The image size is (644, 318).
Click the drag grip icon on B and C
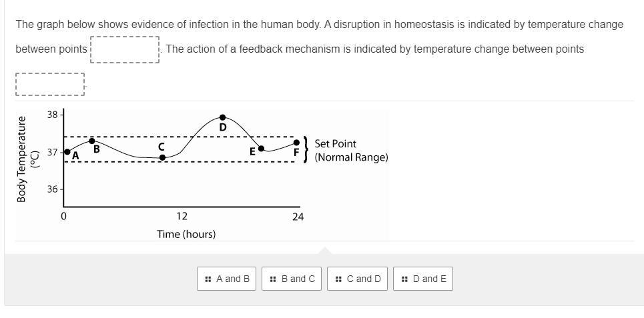click(x=273, y=279)
